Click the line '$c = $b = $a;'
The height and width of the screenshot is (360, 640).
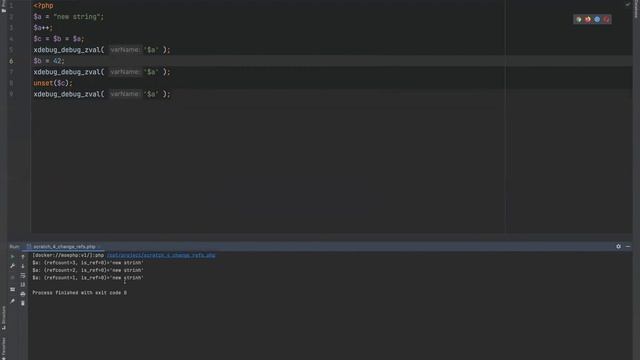59,39
